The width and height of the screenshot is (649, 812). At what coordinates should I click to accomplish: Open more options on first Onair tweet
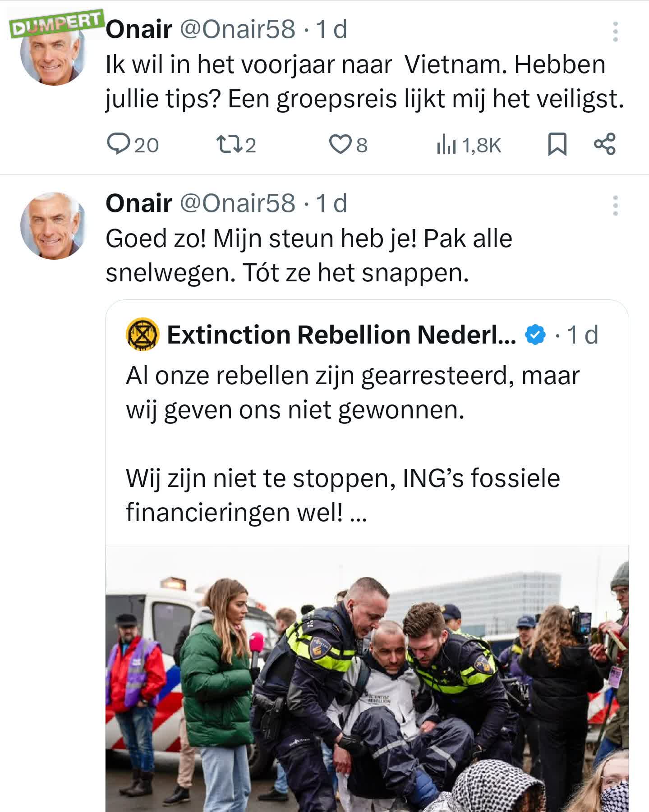615,31
